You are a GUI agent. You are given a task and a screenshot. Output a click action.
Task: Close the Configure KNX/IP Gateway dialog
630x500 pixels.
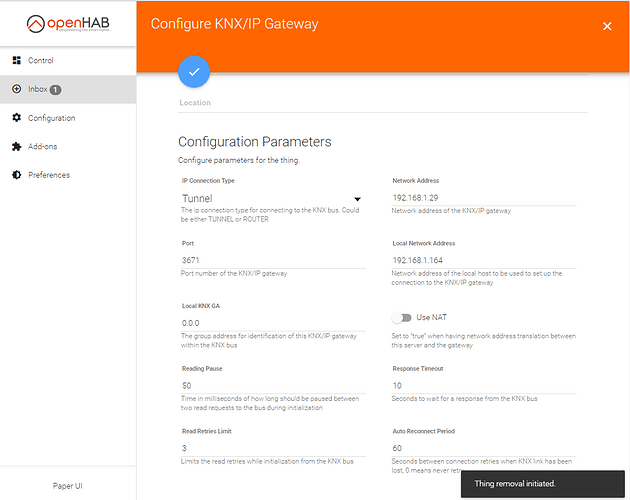[x=607, y=26]
